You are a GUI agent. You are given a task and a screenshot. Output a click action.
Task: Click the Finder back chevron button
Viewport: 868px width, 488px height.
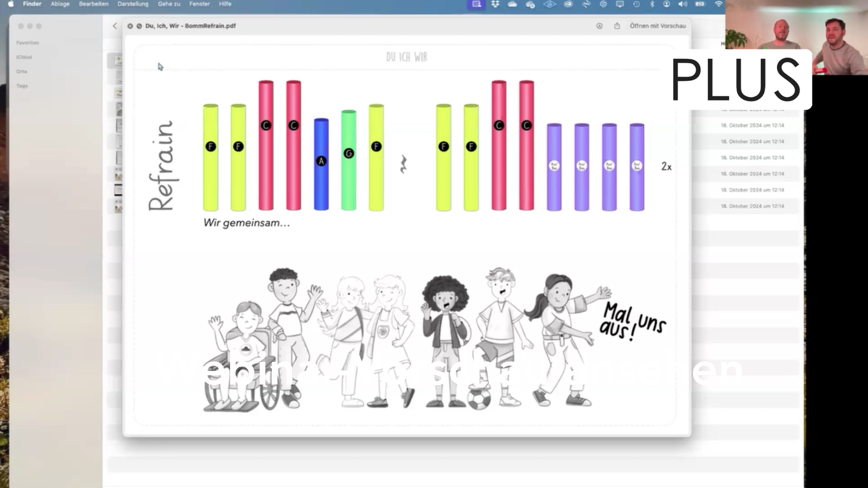[x=115, y=26]
